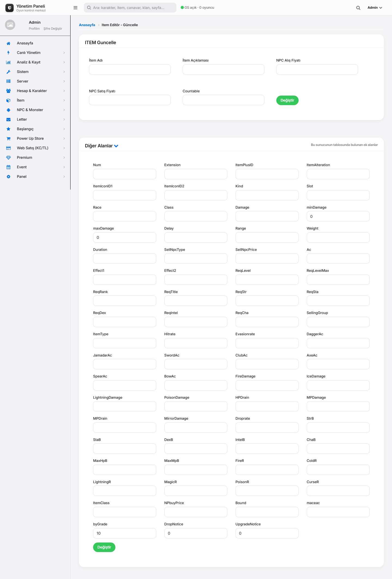
Task: Click the Anasayfa home icon in sidebar
Action: pos(8,43)
